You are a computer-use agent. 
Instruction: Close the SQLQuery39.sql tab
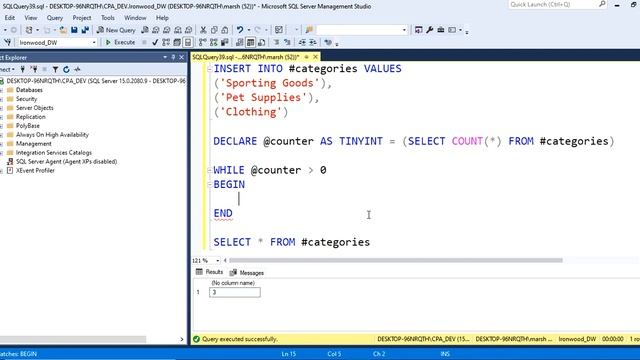pos(316,57)
